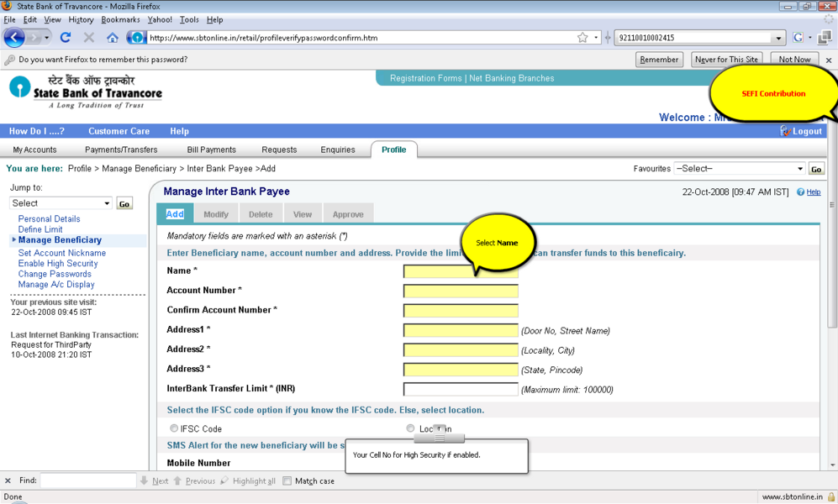
Task: Click the Help question mark icon
Action: point(801,192)
